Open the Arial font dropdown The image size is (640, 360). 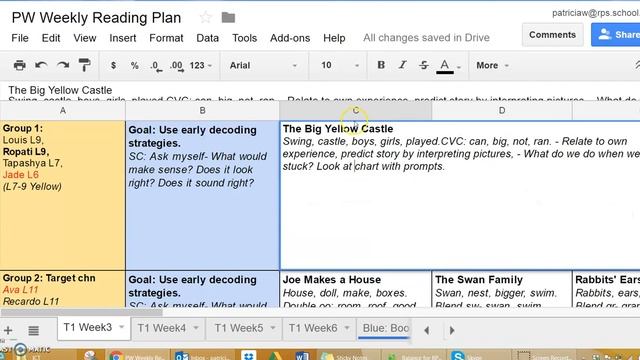[263, 65]
